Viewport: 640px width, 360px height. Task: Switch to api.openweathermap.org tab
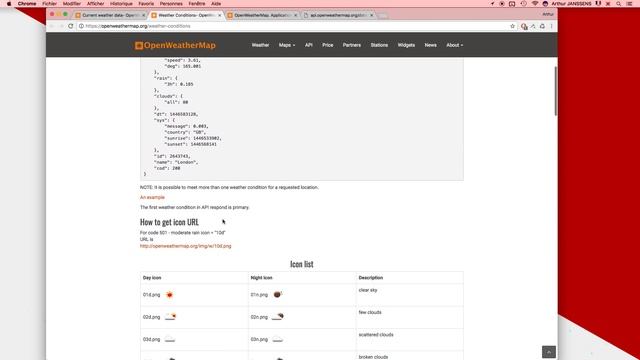tap(338, 15)
